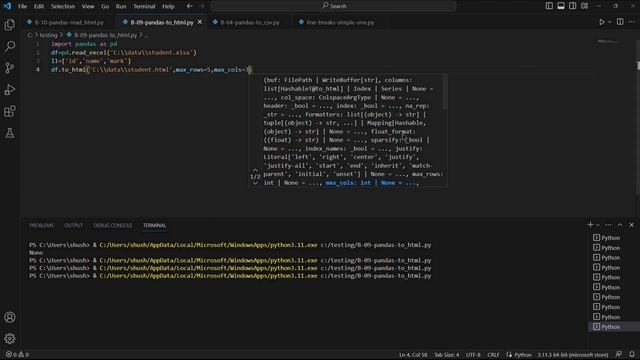640x360 pixels.
Task: Open the Explorer view in activity bar
Action: [x=10, y=24]
